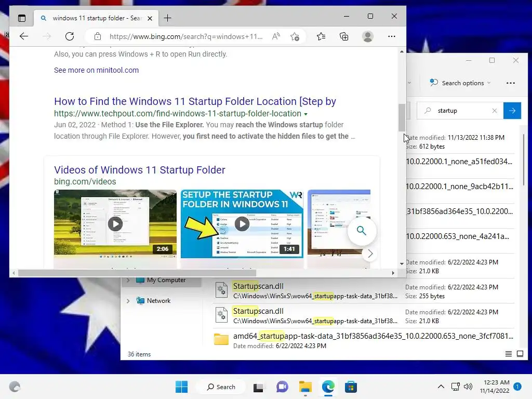Play the Setup the Startup Folder video
This screenshot has height=399, width=532.
tap(242, 224)
